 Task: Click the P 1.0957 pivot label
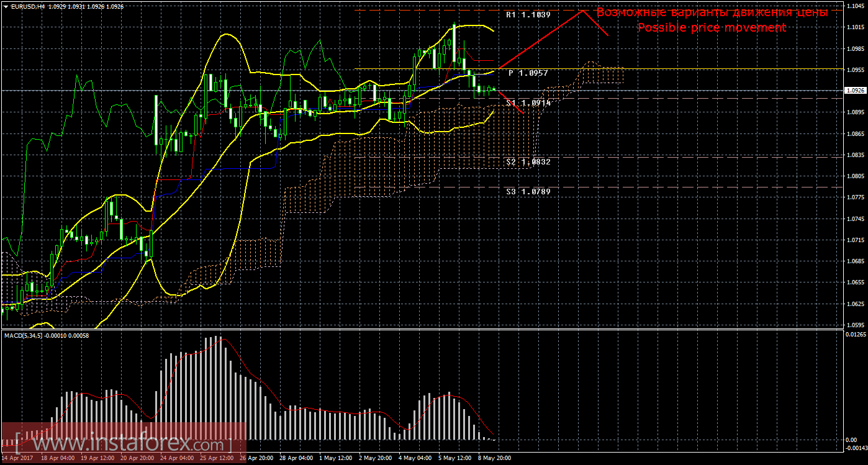click(x=528, y=73)
